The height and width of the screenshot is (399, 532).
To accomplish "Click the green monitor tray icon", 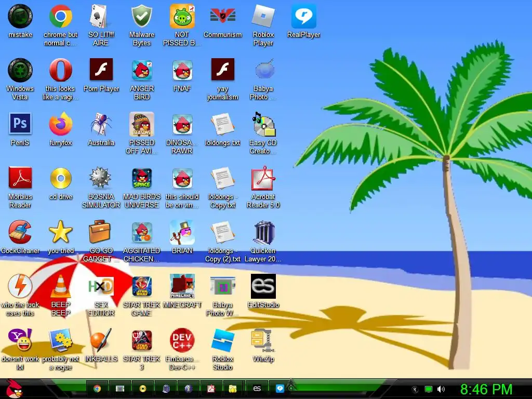I will click(429, 390).
